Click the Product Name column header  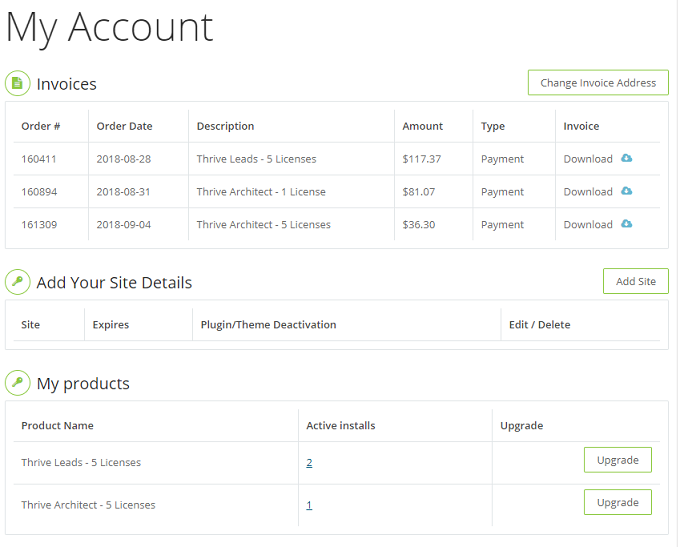click(x=57, y=426)
